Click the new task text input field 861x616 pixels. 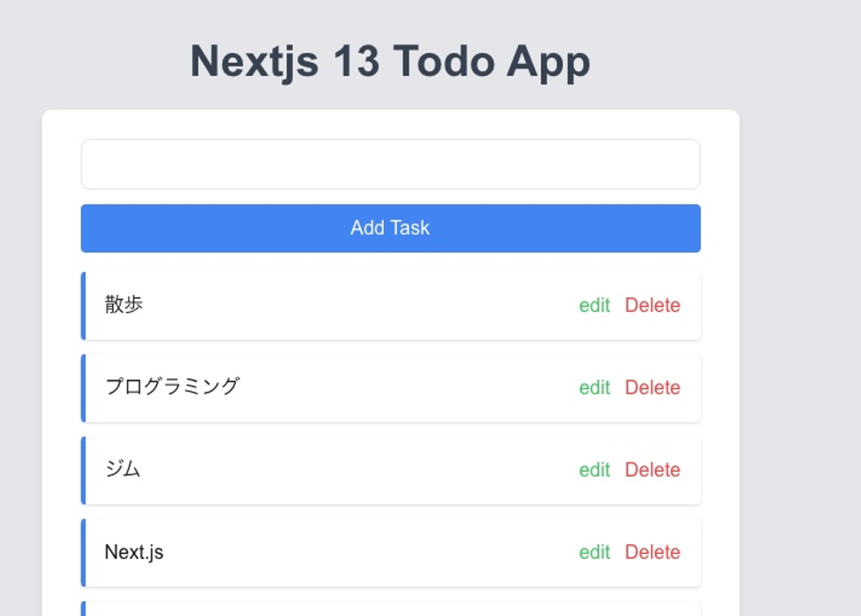390,164
